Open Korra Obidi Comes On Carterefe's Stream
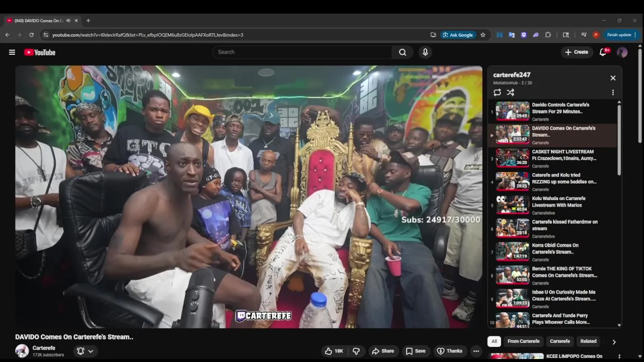The width and height of the screenshot is (644, 362). pyautogui.click(x=552, y=252)
